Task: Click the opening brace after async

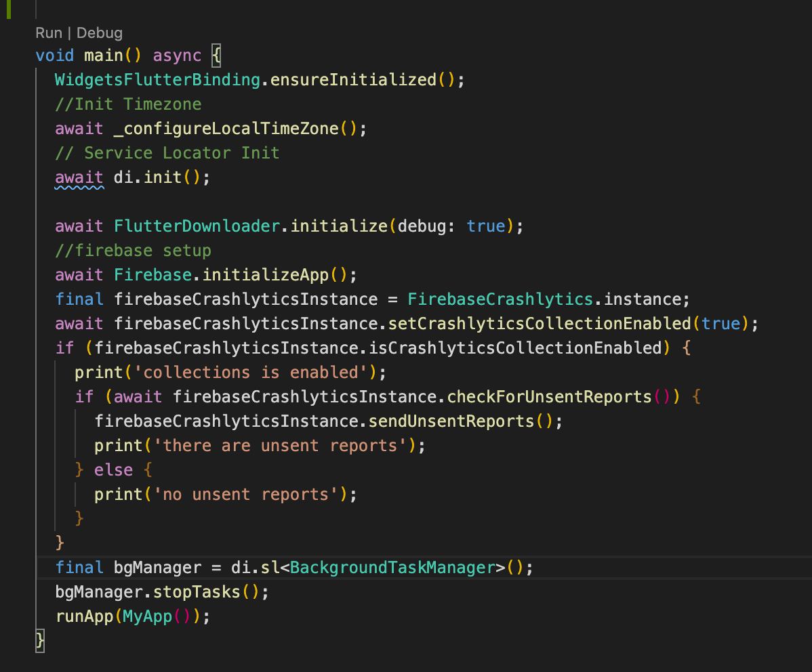Action: pyautogui.click(x=216, y=56)
